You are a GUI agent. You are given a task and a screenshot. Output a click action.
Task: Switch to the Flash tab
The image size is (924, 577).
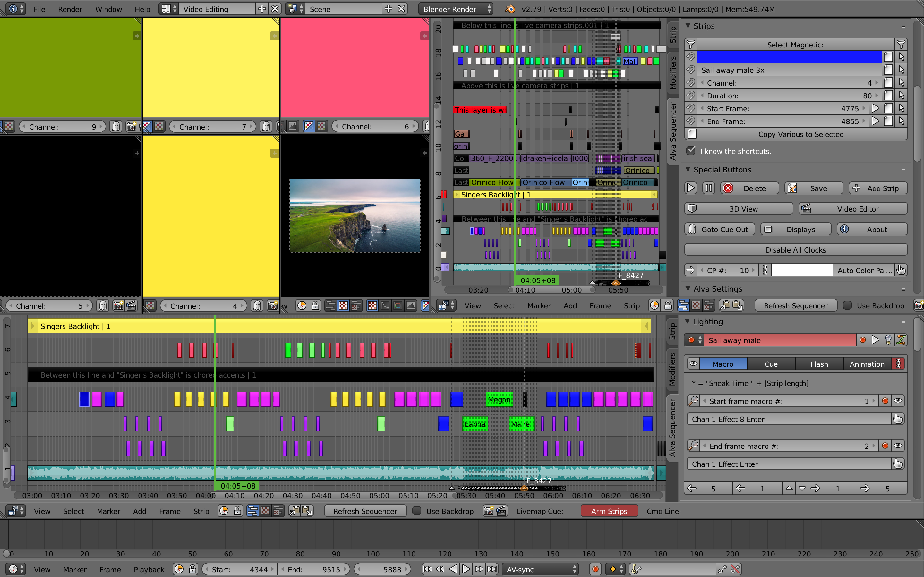(819, 364)
